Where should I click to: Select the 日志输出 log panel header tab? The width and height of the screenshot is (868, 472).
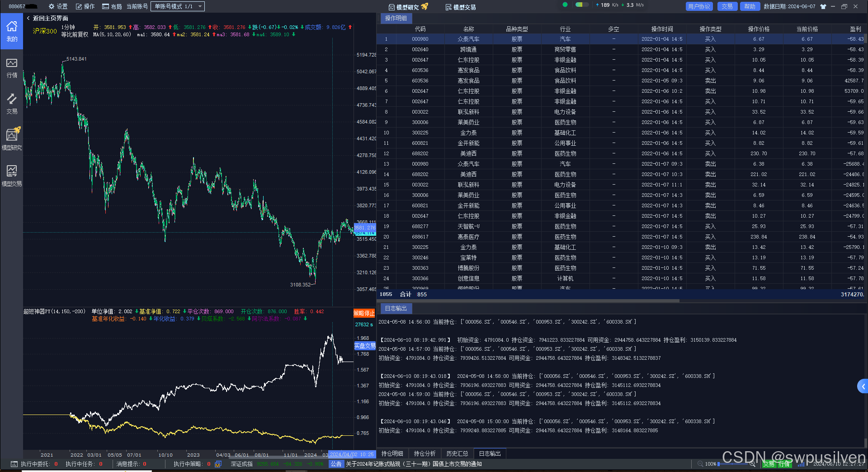pos(396,308)
